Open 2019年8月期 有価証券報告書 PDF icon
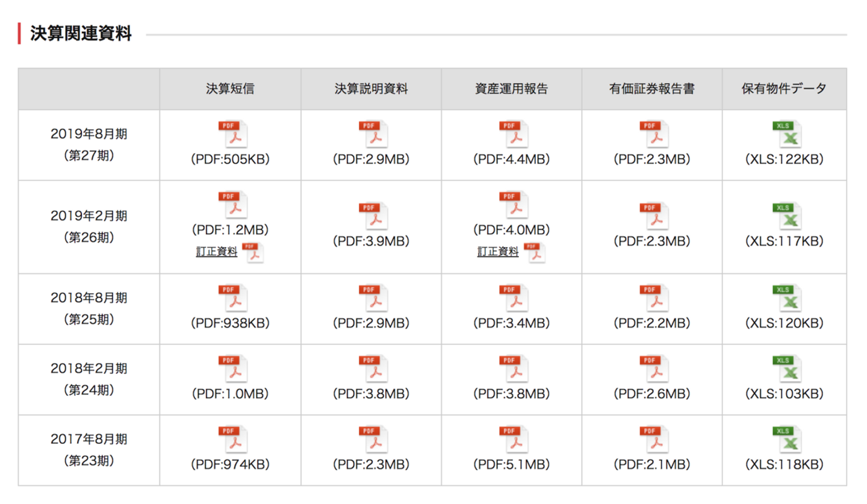867x504 pixels. 653,134
